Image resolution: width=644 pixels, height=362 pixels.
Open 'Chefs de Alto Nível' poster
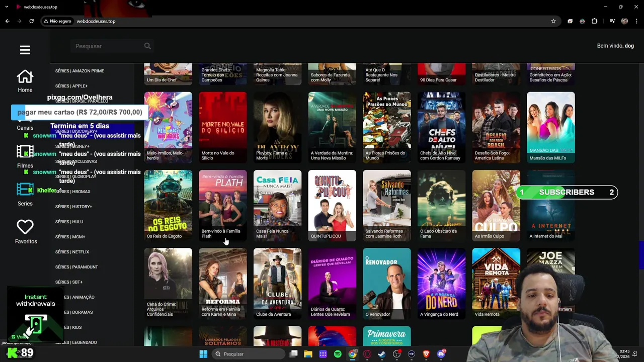click(441, 127)
